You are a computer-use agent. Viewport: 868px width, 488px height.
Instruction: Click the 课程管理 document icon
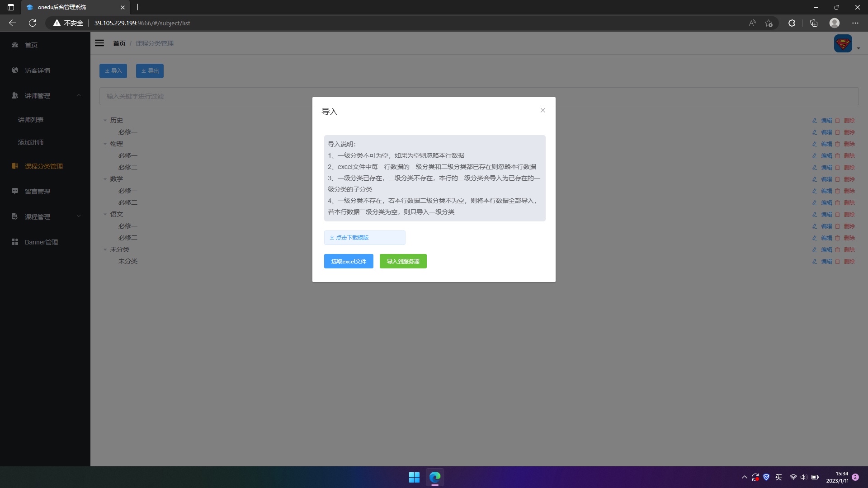(x=15, y=216)
